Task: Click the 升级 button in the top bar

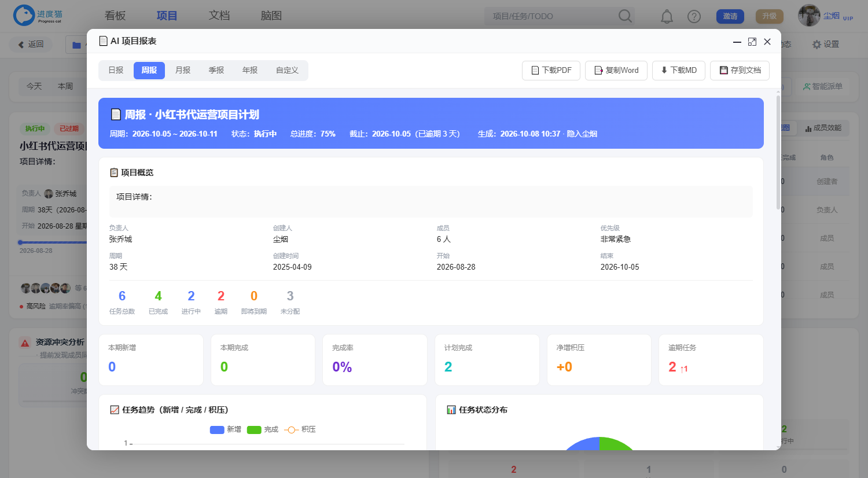Action: click(x=770, y=16)
